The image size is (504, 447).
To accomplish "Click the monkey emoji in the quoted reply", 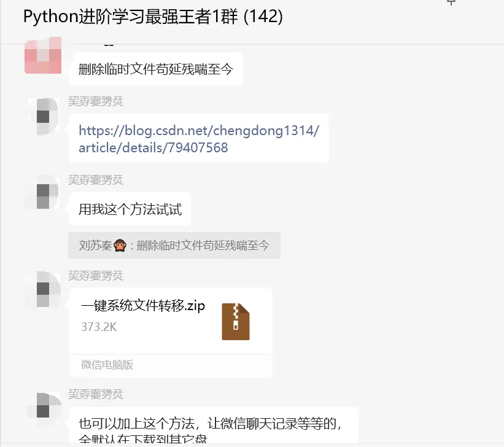I will (120, 246).
